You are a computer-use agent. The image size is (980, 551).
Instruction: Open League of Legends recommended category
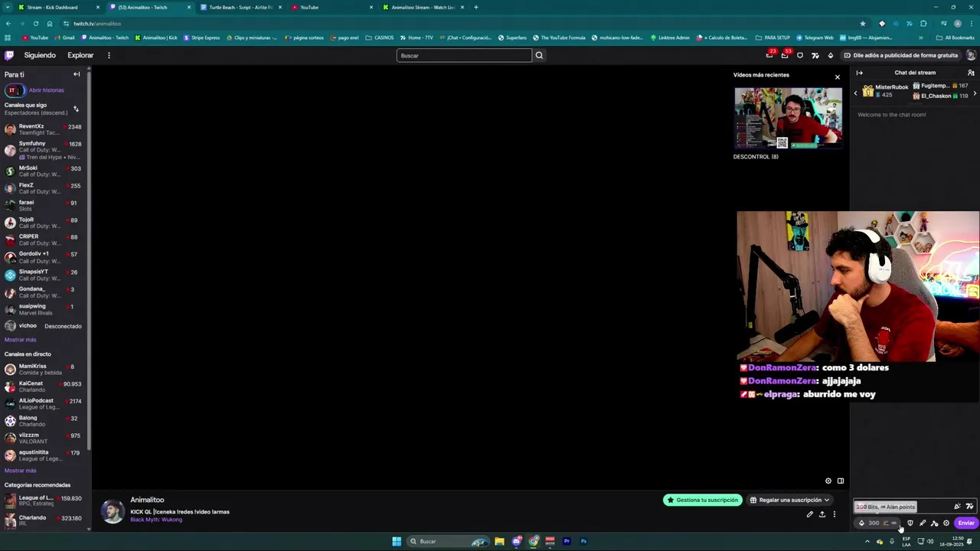45,500
